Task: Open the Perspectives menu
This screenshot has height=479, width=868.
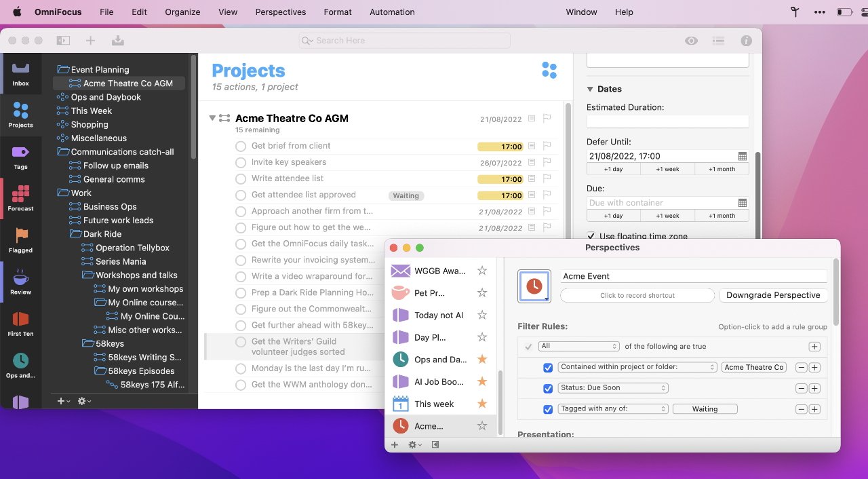Action: (x=281, y=12)
